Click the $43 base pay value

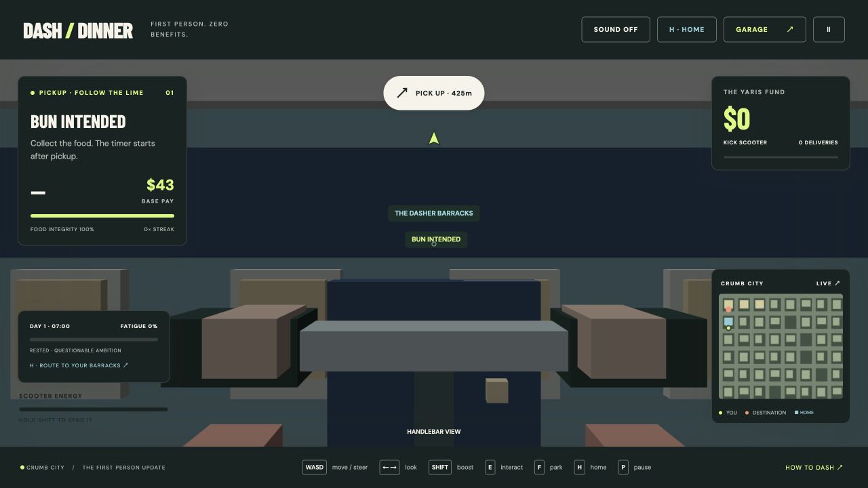(160, 185)
